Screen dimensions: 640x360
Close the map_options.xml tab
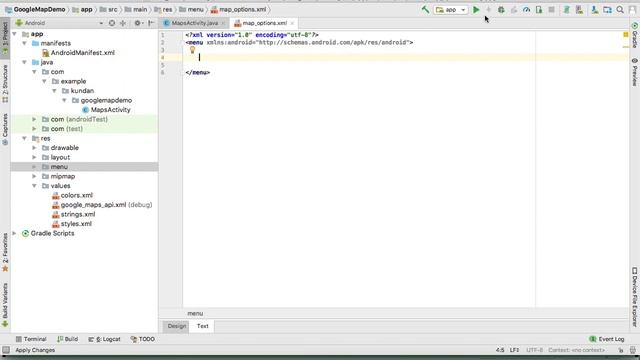coord(292,23)
